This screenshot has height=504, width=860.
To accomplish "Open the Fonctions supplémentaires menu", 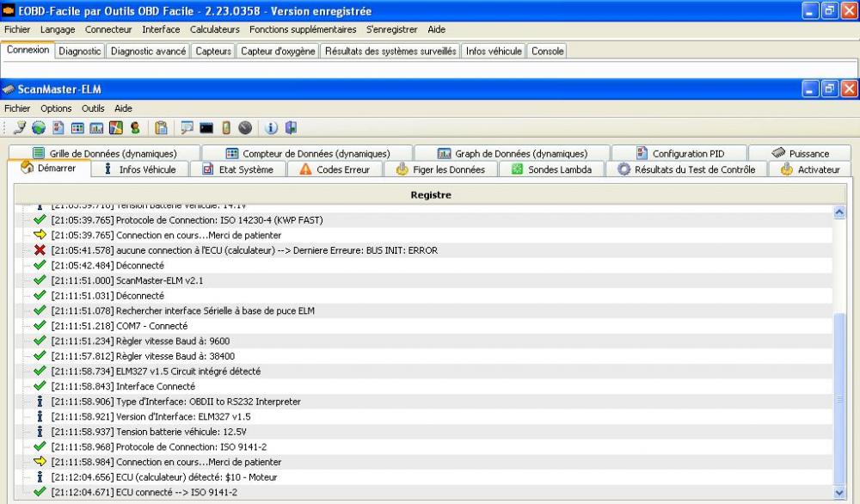I will tap(303, 29).
